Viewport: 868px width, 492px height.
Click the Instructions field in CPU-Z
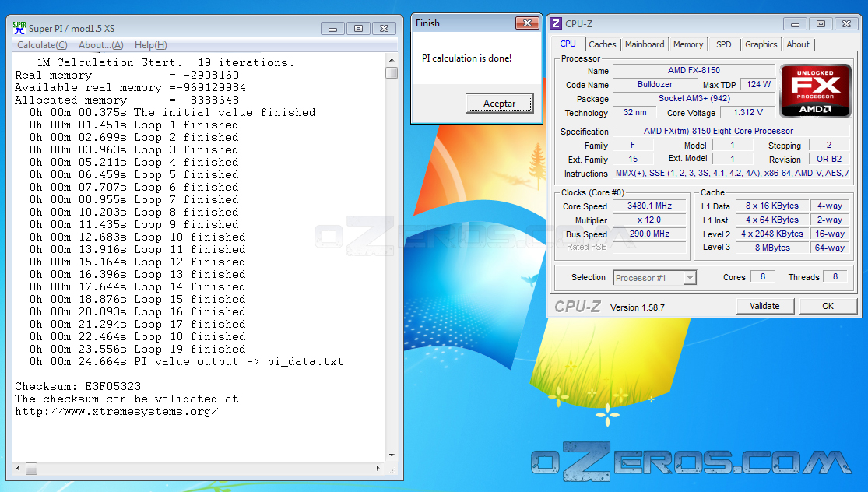coord(731,174)
